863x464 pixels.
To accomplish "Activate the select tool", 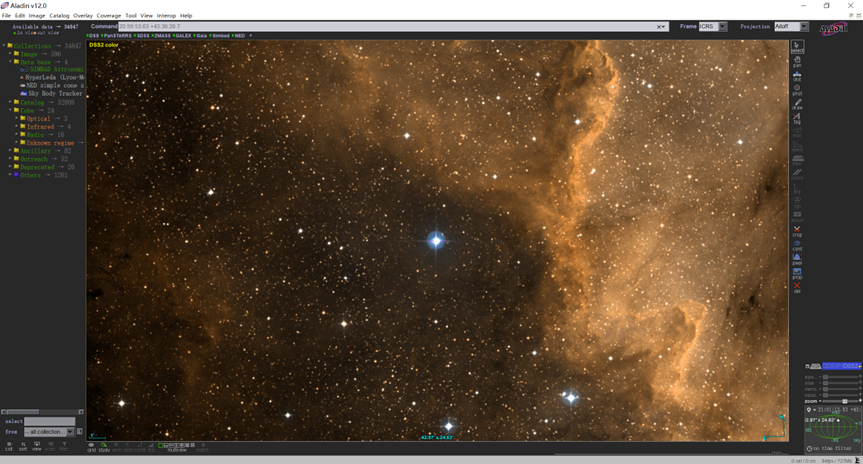I will [x=797, y=46].
